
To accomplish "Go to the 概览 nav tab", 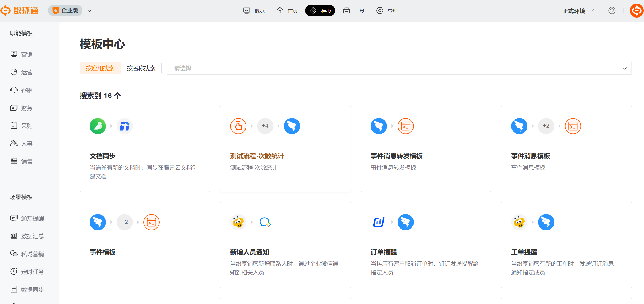I will [x=254, y=11].
